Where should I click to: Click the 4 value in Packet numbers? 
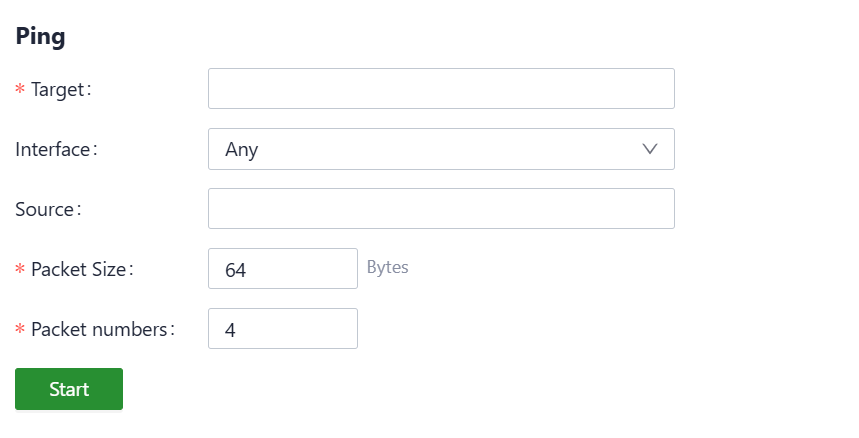point(230,330)
